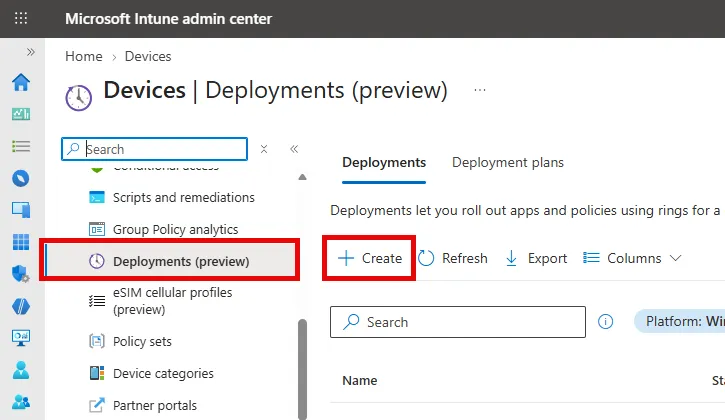Click the vertical scrollbar thumb of Devices menu
Viewport: 725px width, 420px height.
(x=302, y=369)
